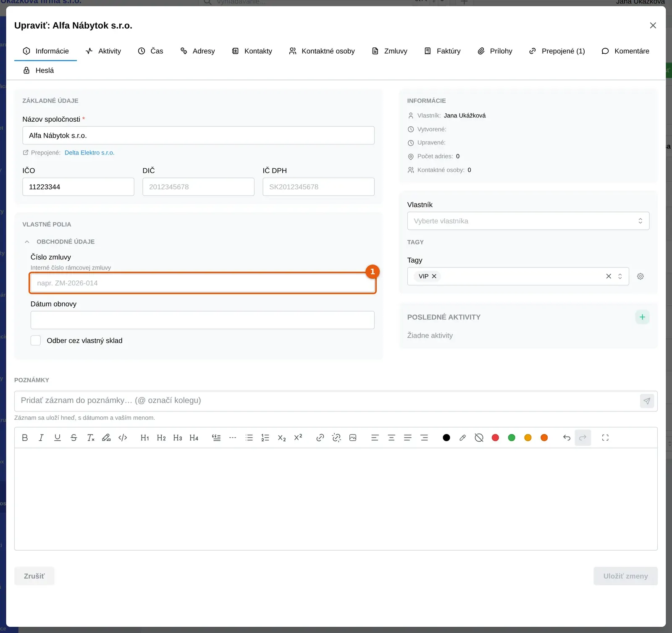Apply superscript formatting

tap(298, 438)
